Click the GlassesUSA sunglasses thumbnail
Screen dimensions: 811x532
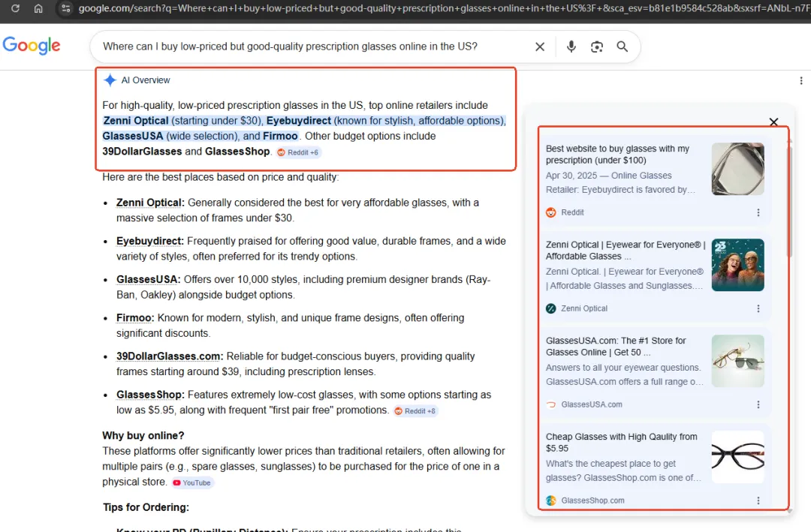point(737,361)
